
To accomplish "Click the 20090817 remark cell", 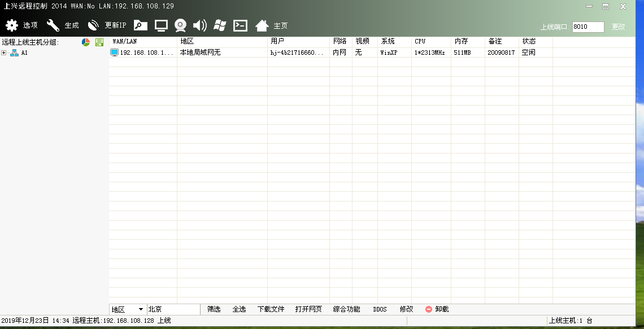I will tap(501, 52).
